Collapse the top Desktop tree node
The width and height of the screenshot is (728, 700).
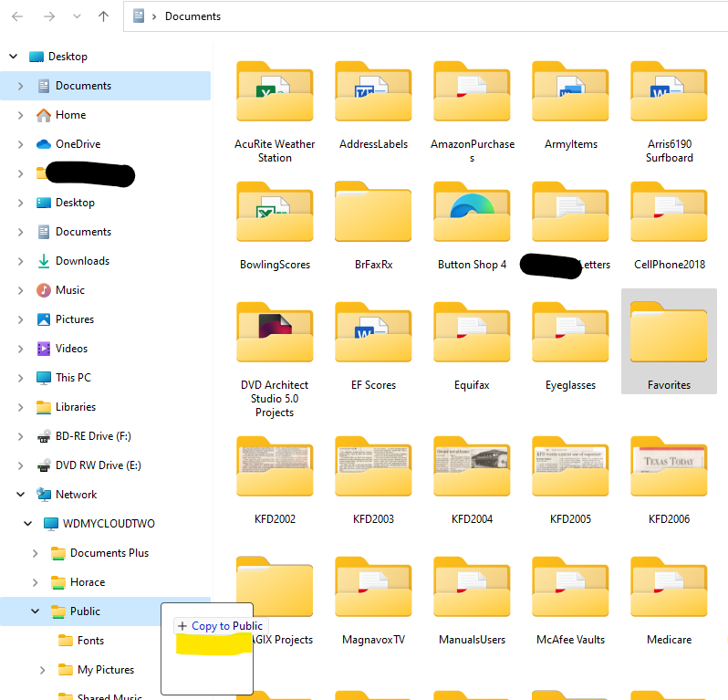pyautogui.click(x=14, y=57)
